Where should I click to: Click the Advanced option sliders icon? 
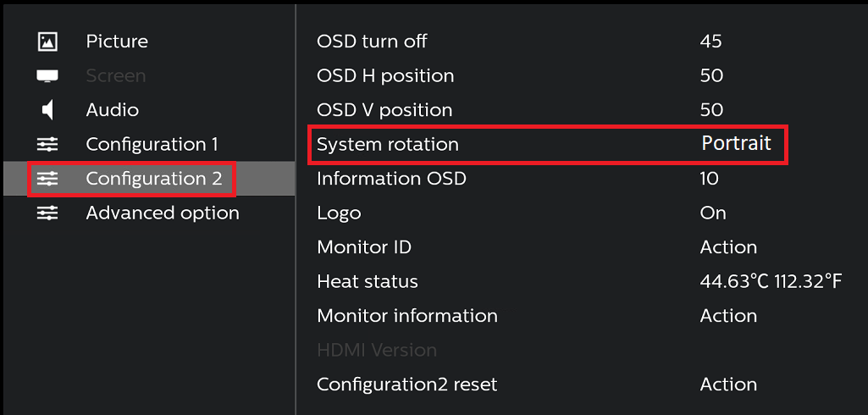[x=47, y=213]
